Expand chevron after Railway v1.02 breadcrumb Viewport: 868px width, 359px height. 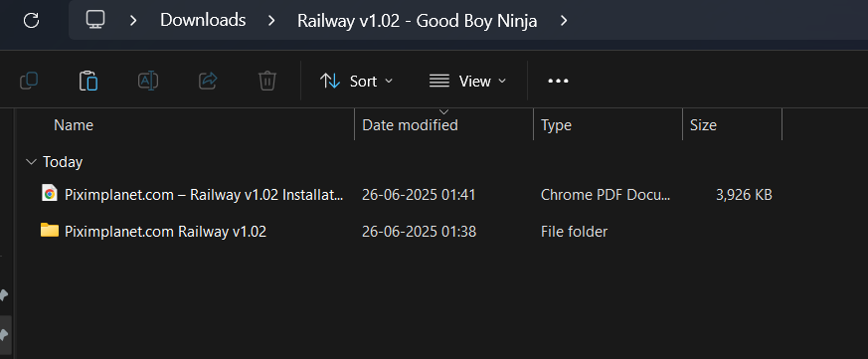click(x=564, y=21)
